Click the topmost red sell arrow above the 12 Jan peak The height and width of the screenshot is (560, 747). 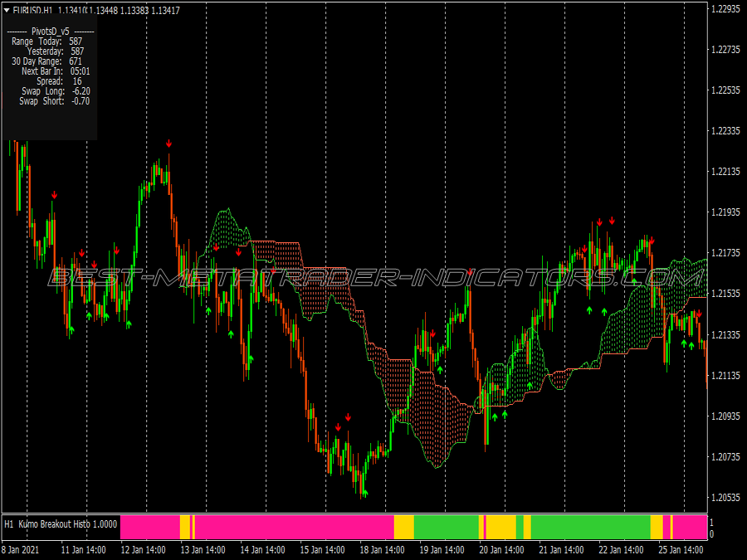pos(168,144)
